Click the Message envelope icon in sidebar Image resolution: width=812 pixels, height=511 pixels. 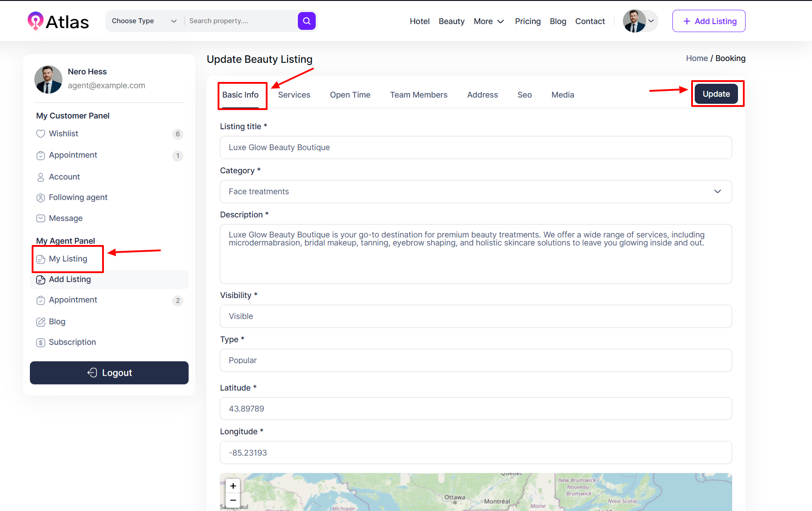point(41,218)
